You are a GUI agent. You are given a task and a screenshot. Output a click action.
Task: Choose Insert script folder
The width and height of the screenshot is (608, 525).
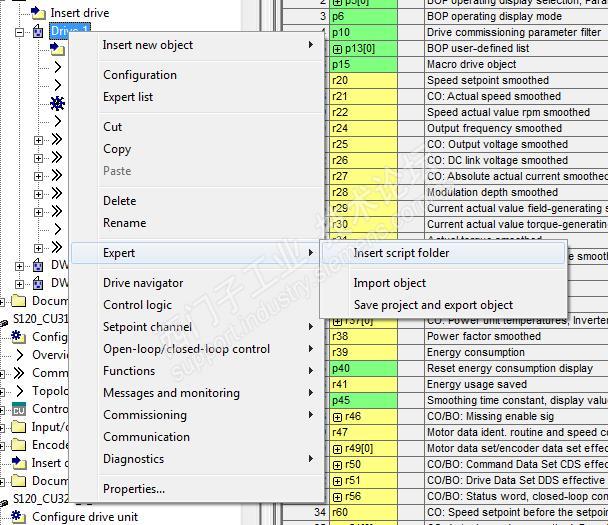(443, 253)
